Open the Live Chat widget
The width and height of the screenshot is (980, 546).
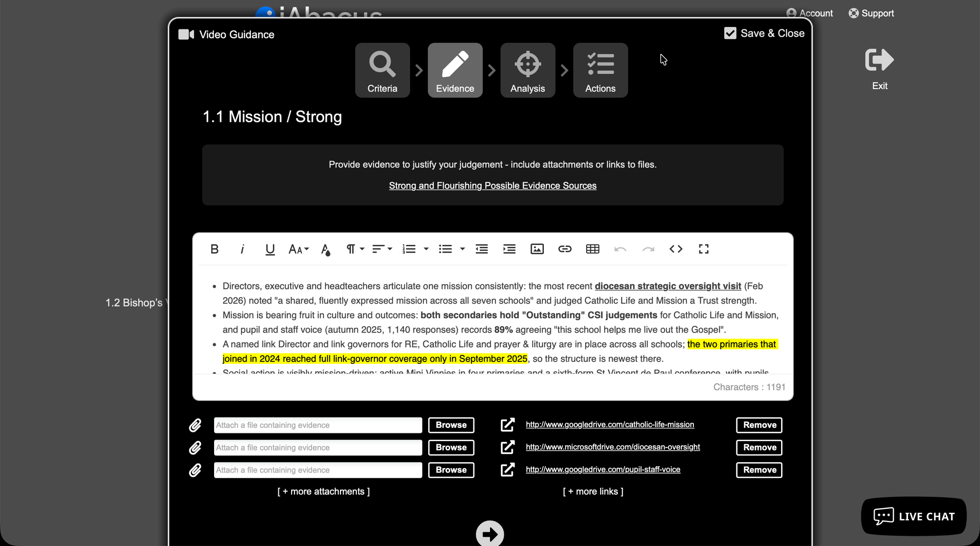(914, 517)
